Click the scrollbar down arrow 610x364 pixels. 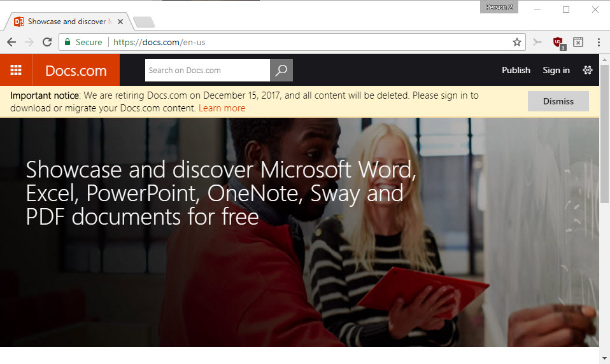click(x=604, y=358)
